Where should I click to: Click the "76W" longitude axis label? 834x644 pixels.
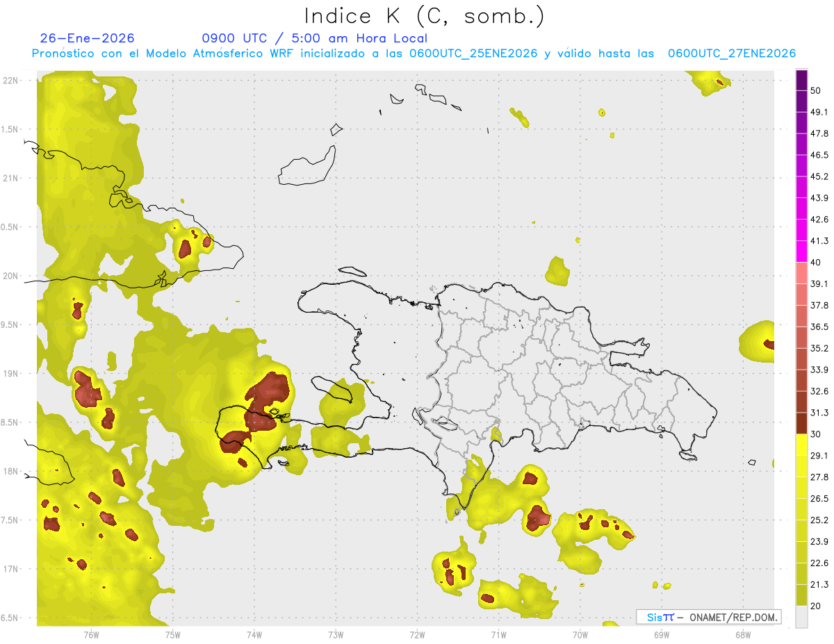91,635
